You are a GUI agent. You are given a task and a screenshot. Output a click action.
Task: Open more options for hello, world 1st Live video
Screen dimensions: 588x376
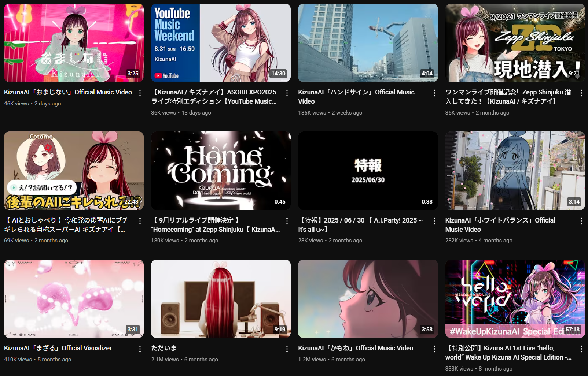[581, 349]
